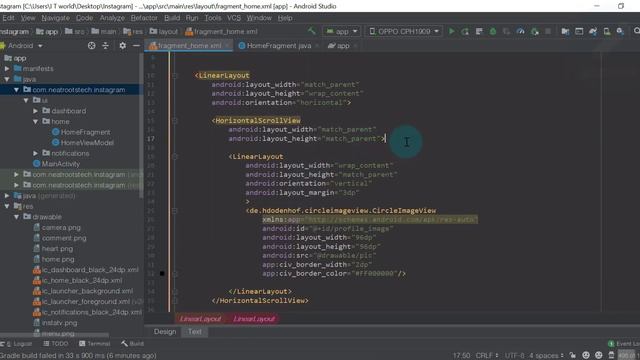Click the grey Stop square icon

point(548,31)
